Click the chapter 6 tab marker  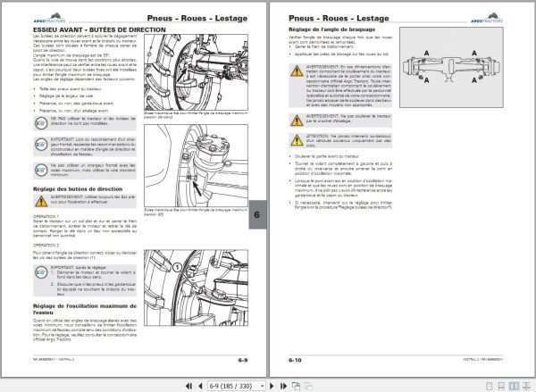(257, 214)
